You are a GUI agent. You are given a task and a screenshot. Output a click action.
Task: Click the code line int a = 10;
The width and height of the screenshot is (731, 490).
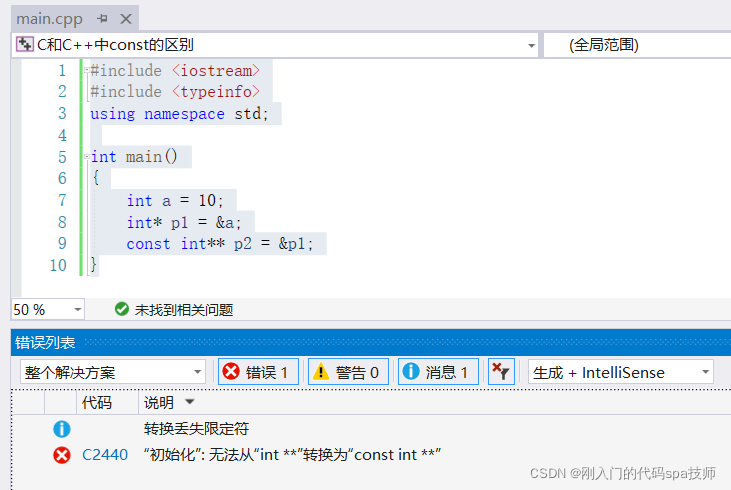pos(175,200)
